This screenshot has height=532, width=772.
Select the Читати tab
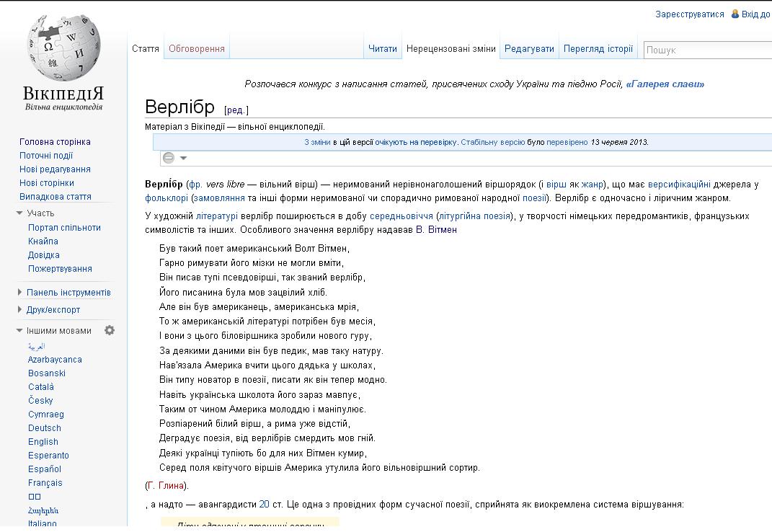[x=383, y=49]
